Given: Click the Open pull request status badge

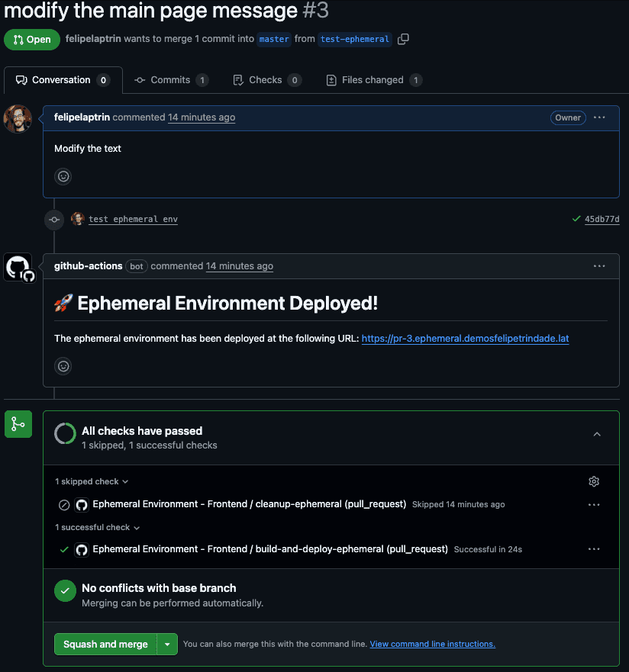Looking at the screenshot, I should tap(32, 40).
